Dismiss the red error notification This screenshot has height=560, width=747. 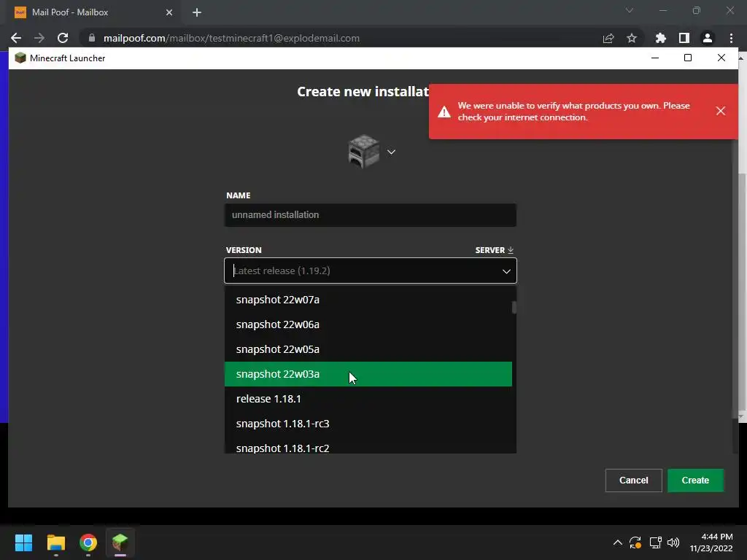click(x=720, y=111)
